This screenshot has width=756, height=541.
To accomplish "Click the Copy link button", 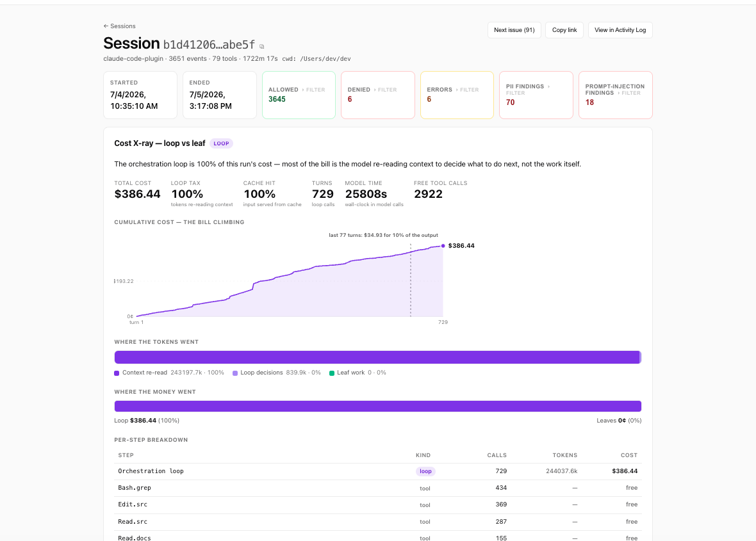I will tap(564, 30).
